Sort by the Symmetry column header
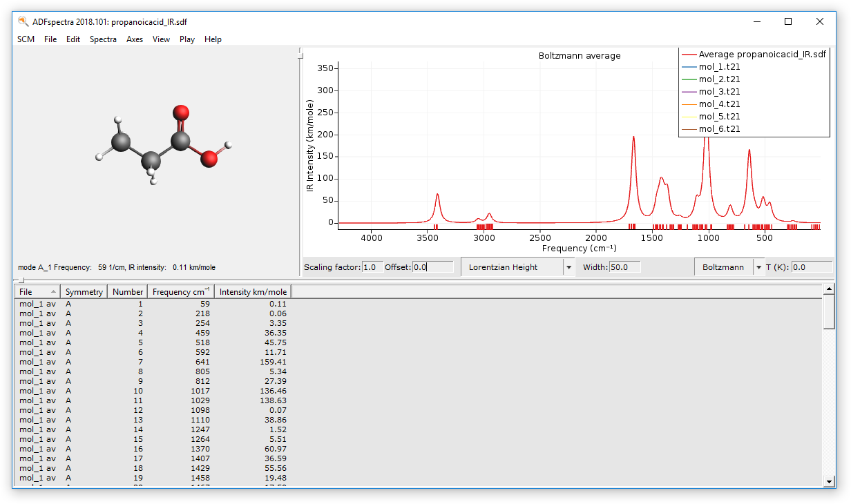This screenshot has height=504, width=851. (x=84, y=291)
